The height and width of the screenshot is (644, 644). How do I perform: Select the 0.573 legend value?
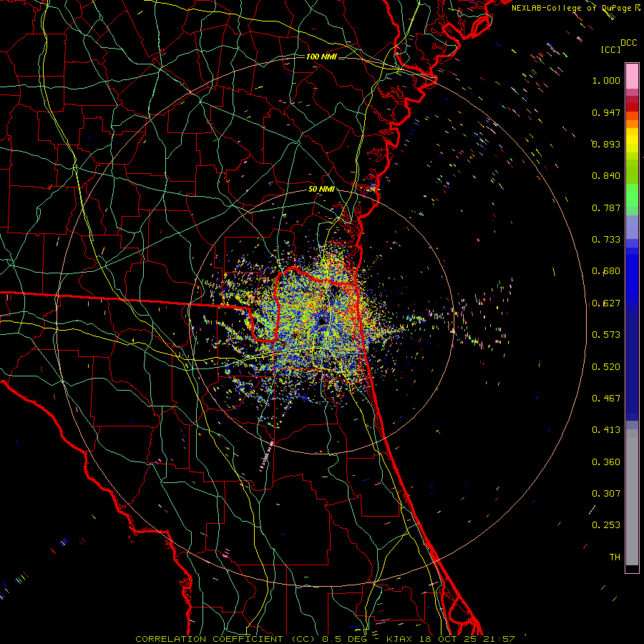click(606, 335)
